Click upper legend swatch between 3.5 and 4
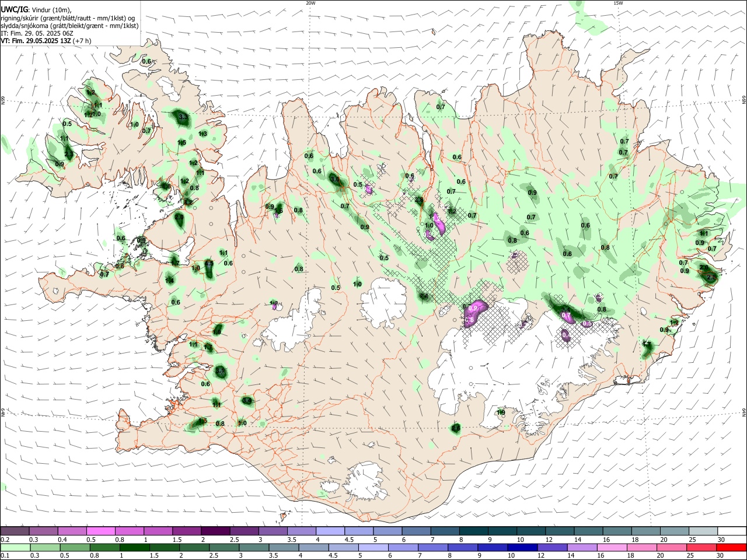Image resolution: width=747 pixels, height=560 pixels. (301, 531)
